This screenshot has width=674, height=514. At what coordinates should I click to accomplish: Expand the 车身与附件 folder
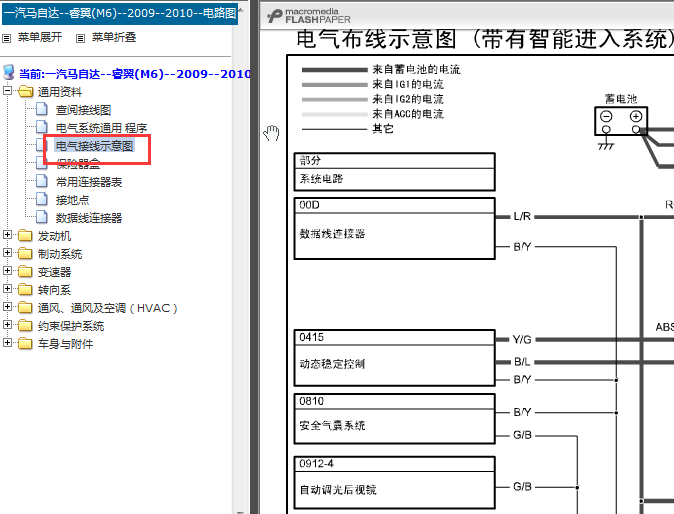pyautogui.click(x=7, y=343)
